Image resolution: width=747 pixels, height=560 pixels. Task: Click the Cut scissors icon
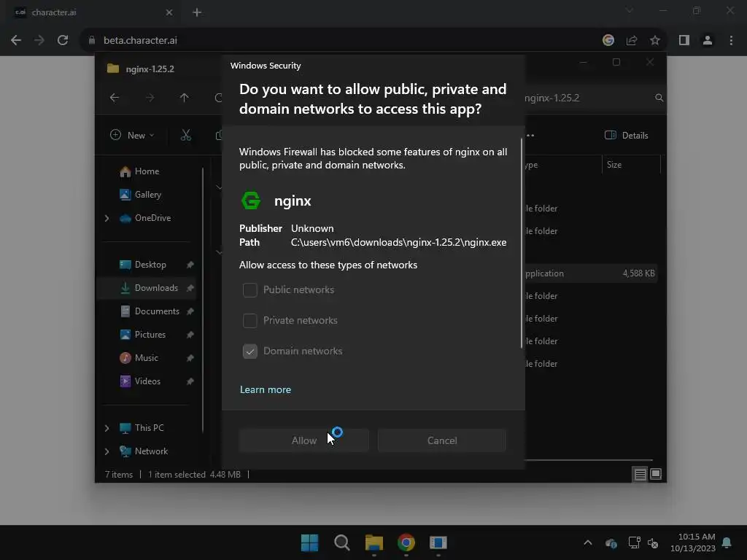[x=186, y=135]
